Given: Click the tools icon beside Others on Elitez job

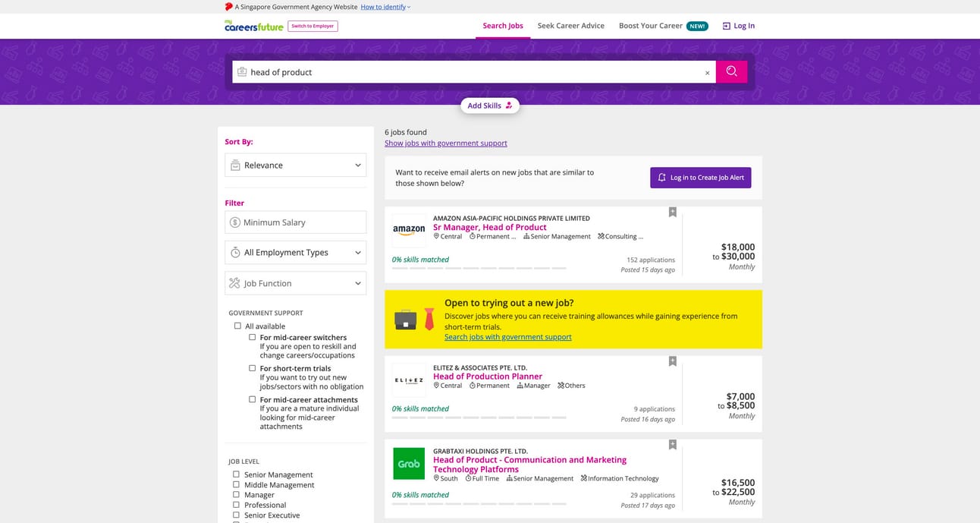Looking at the screenshot, I should 561,386.
